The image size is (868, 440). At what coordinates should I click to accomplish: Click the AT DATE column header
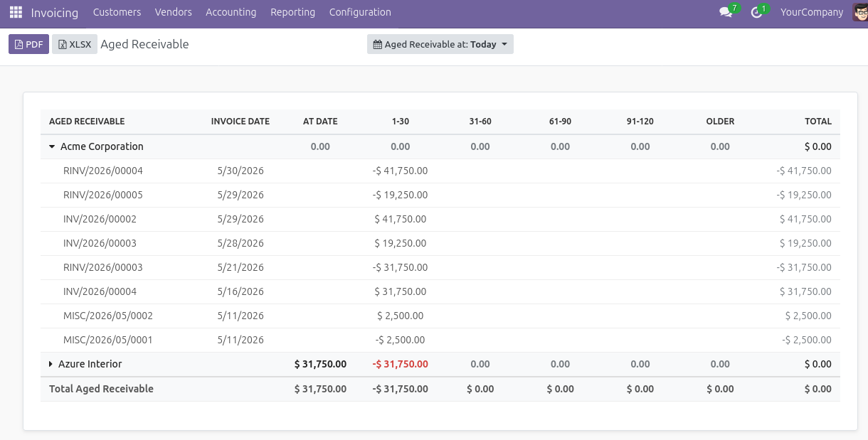pyautogui.click(x=320, y=122)
